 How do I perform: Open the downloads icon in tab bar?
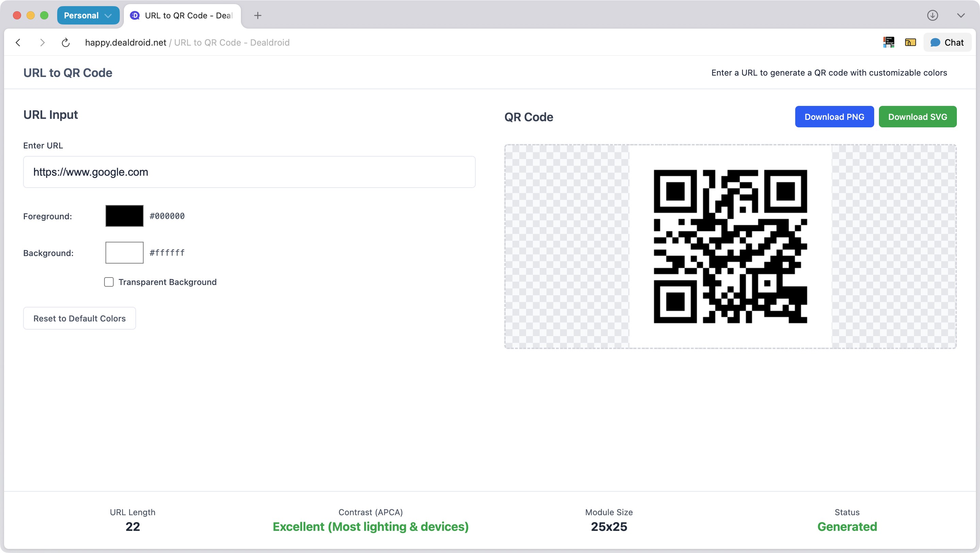(x=932, y=16)
